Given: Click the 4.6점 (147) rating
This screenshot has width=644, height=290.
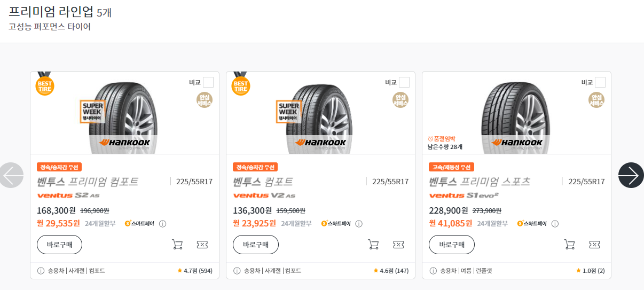Looking at the screenshot, I should (x=391, y=271).
